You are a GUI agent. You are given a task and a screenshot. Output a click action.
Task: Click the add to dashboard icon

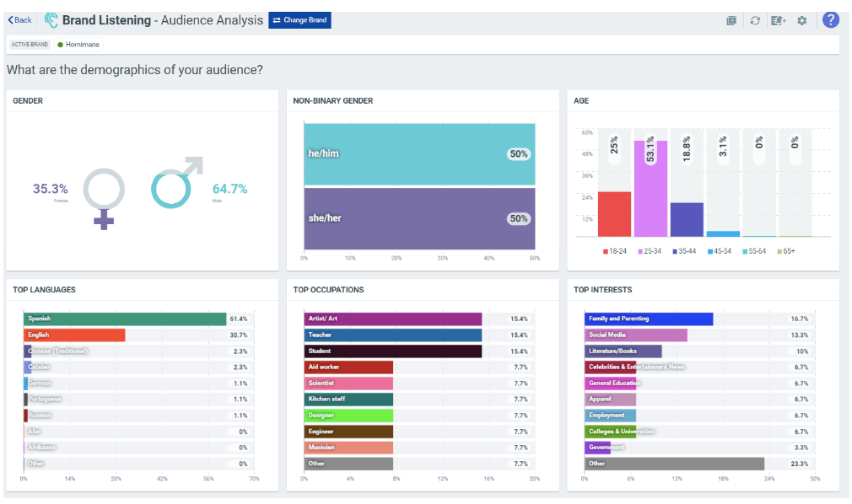click(x=731, y=20)
